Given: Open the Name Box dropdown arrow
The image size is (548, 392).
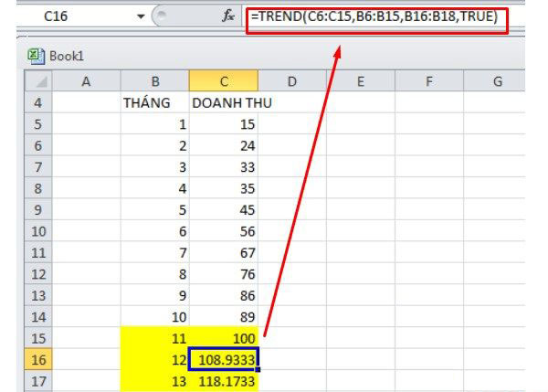Looking at the screenshot, I should click(x=140, y=16).
